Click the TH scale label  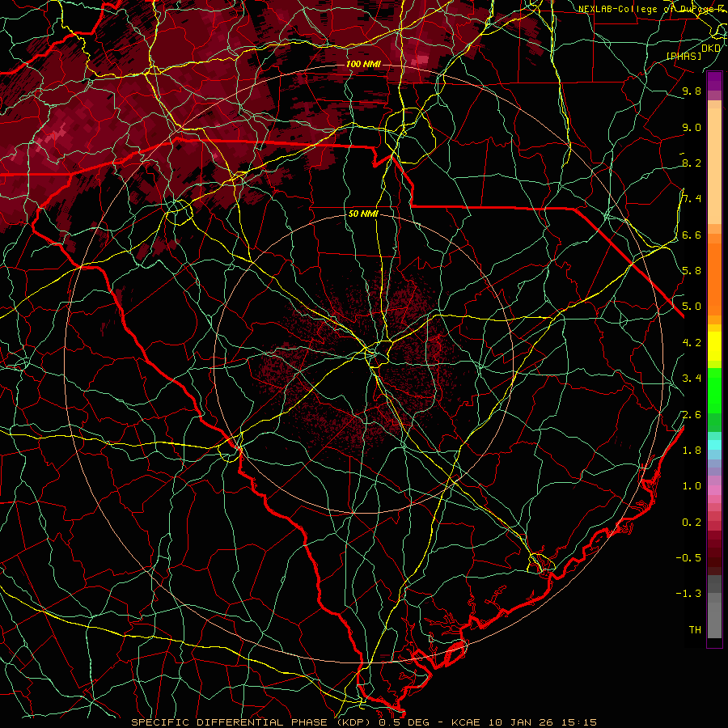pyautogui.click(x=695, y=630)
